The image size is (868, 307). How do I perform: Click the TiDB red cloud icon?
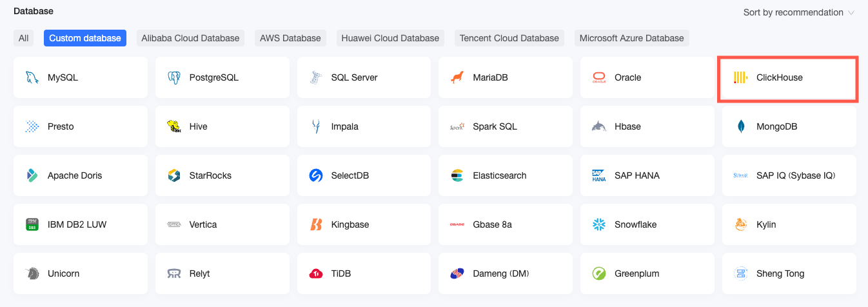315,273
